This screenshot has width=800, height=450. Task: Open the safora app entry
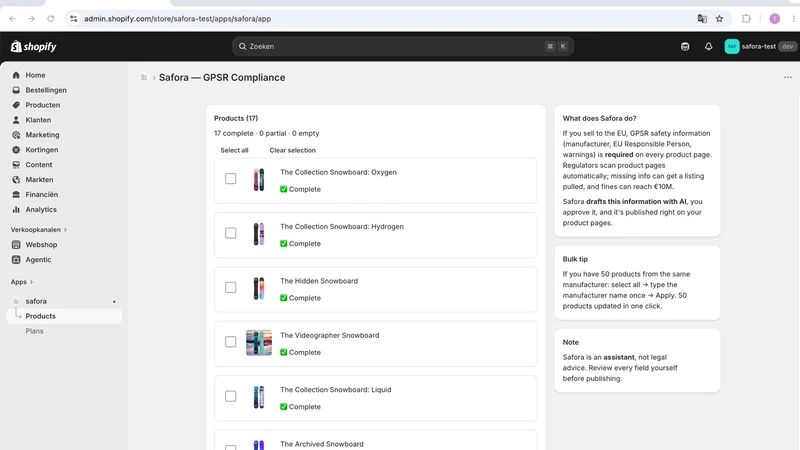[36, 301]
